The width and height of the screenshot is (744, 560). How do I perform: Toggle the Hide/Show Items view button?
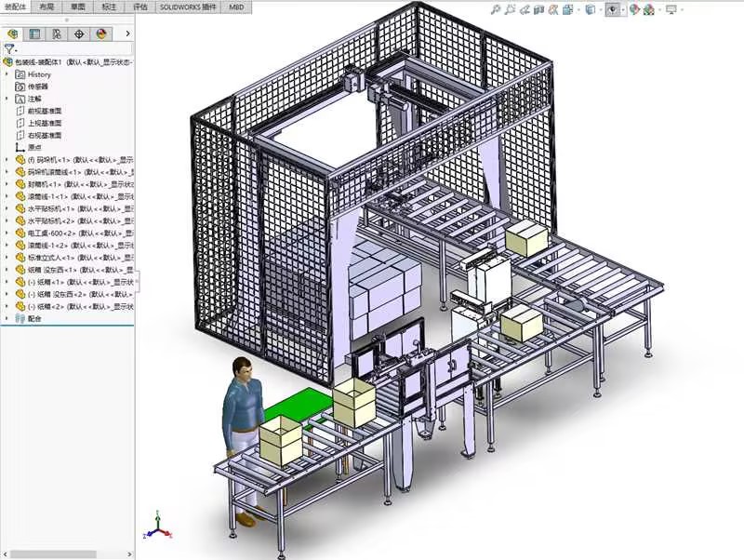coord(613,9)
